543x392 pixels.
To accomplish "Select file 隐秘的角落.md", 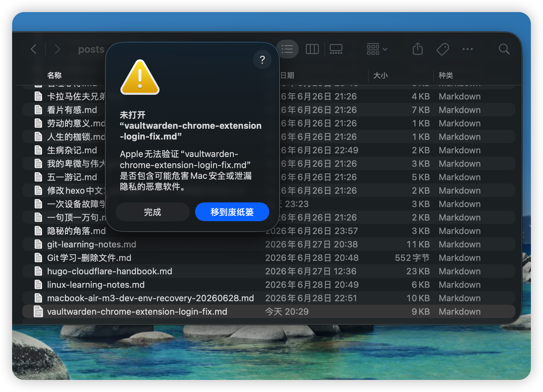I will 76,231.
